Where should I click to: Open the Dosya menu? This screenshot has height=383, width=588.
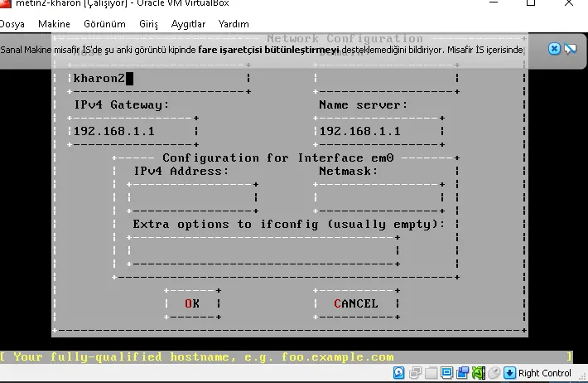click(x=12, y=24)
